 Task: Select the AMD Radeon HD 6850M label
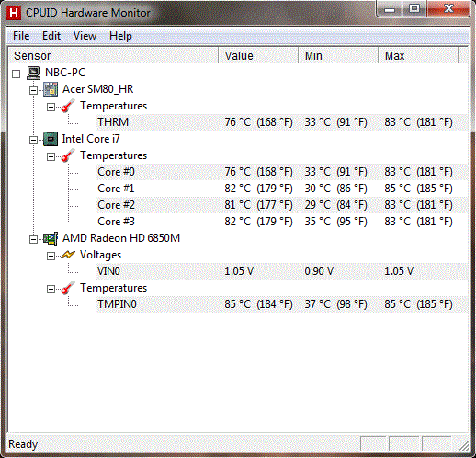pyautogui.click(x=121, y=238)
